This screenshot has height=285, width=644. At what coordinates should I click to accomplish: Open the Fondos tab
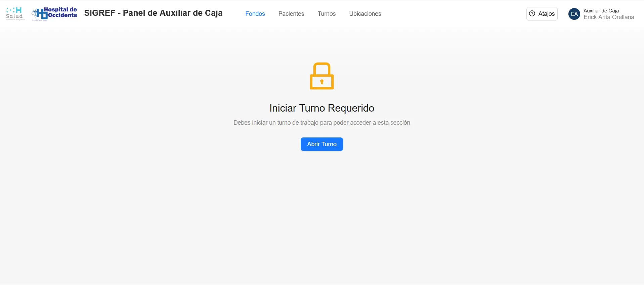pyautogui.click(x=255, y=14)
